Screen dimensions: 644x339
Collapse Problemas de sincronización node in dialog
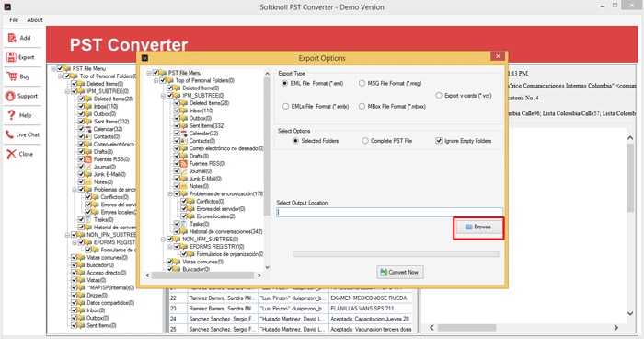[x=170, y=193]
